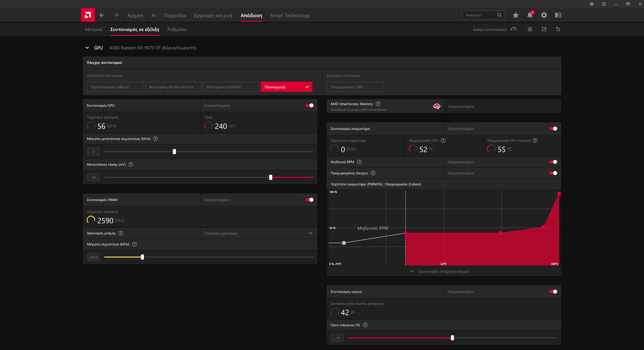Open settings gear icon
Screen dimensions: 644x350
coord(544,15)
